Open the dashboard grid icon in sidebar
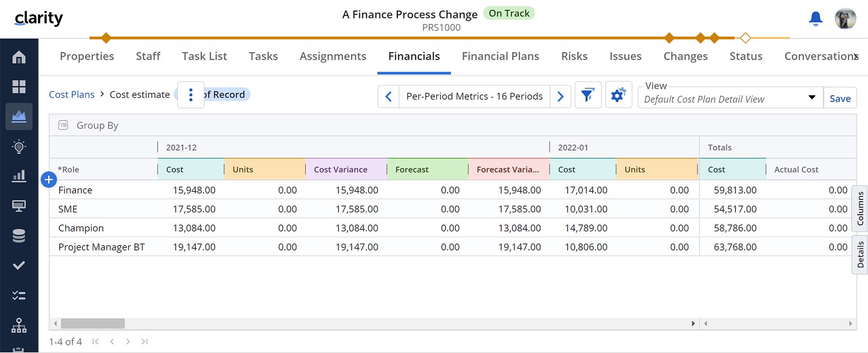Viewport: 868px width, 353px height. point(19,87)
